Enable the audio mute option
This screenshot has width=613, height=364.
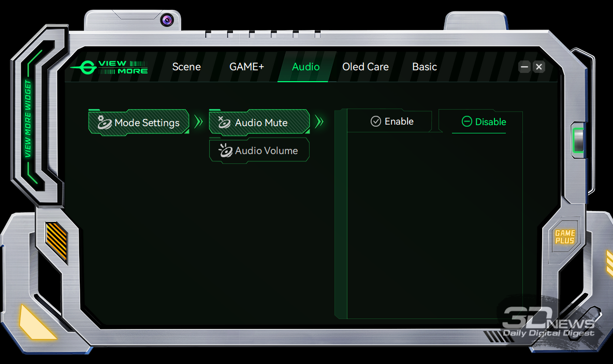click(392, 122)
